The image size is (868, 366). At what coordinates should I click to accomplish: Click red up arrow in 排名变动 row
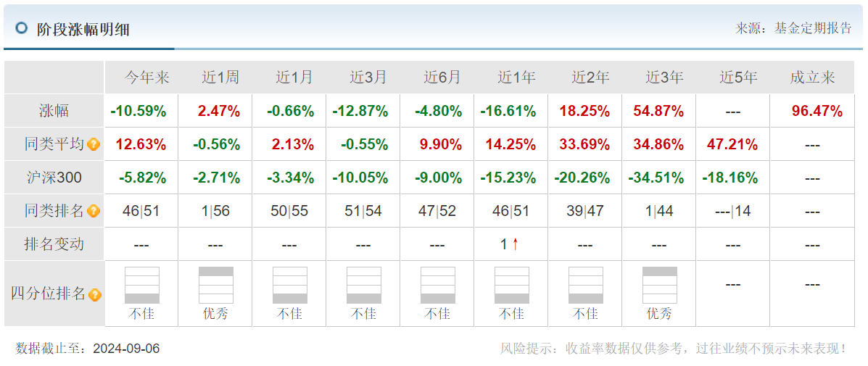pyautogui.click(x=516, y=245)
